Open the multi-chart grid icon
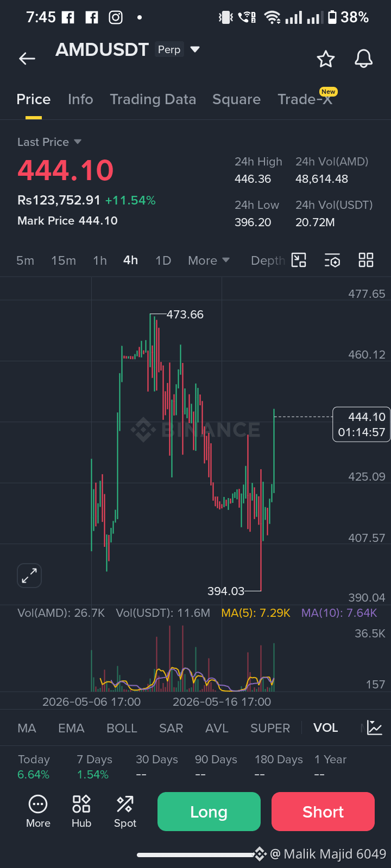 tap(366, 260)
